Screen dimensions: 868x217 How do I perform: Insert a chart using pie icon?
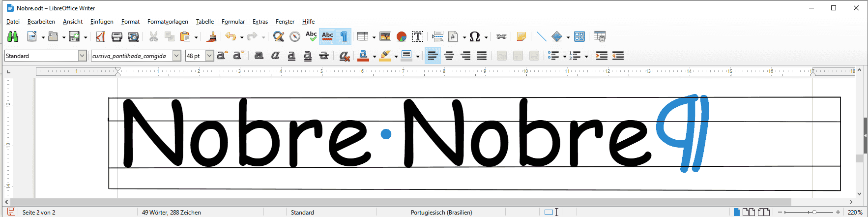click(402, 36)
